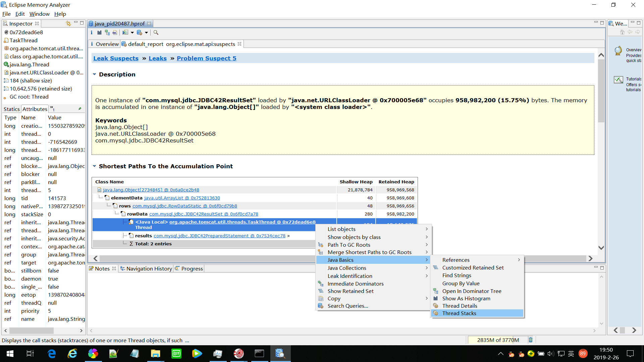
Task: Click the Overview info toolbar icon
Action: [92, 33]
